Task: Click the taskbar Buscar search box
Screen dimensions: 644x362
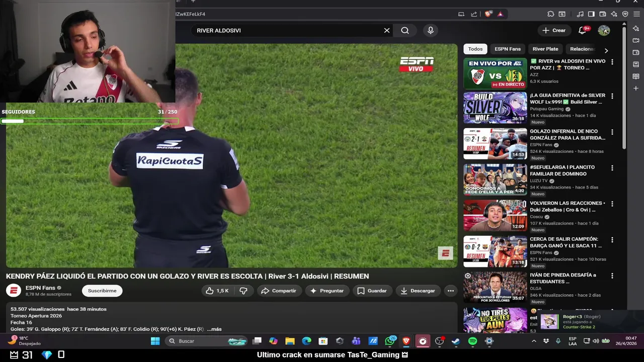Action: pyautogui.click(x=207, y=341)
